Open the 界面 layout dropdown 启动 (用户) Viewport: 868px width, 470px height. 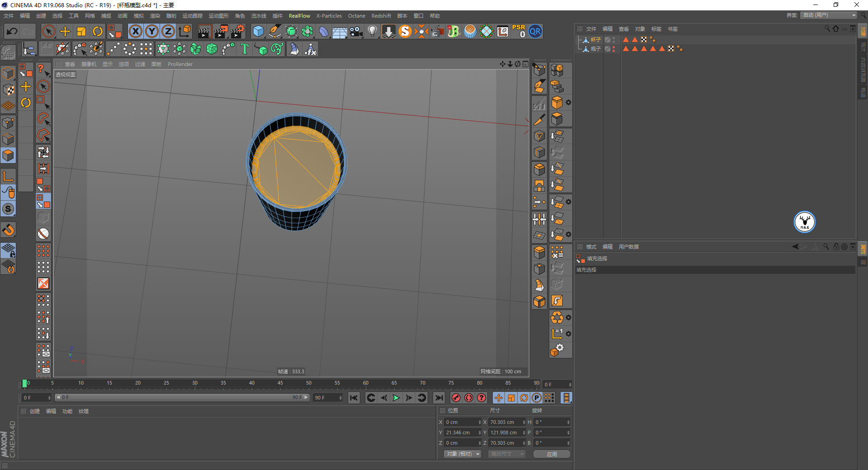(x=829, y=15)
